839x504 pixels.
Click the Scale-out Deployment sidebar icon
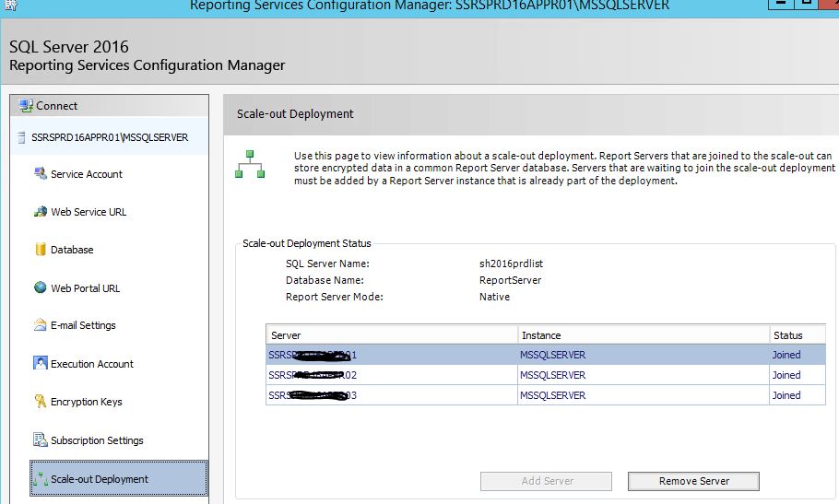tap(41, 479)
